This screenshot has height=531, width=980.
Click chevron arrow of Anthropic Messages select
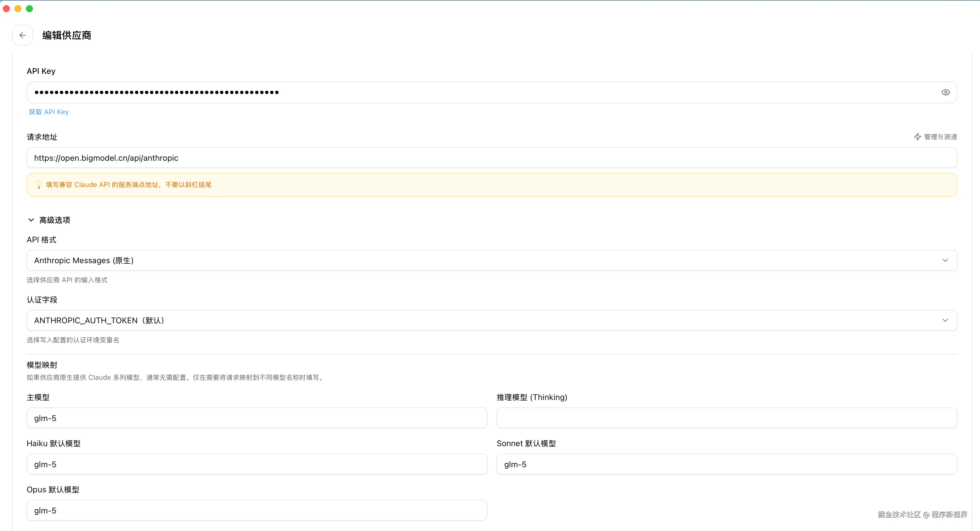(945, 260)
